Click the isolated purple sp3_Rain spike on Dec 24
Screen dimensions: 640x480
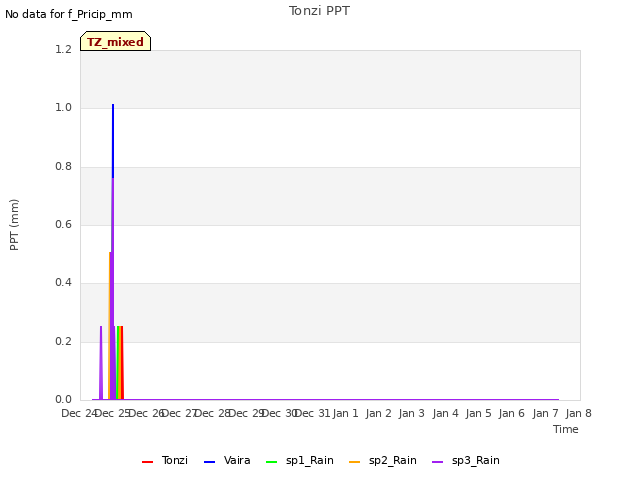[x=101, y=363]
